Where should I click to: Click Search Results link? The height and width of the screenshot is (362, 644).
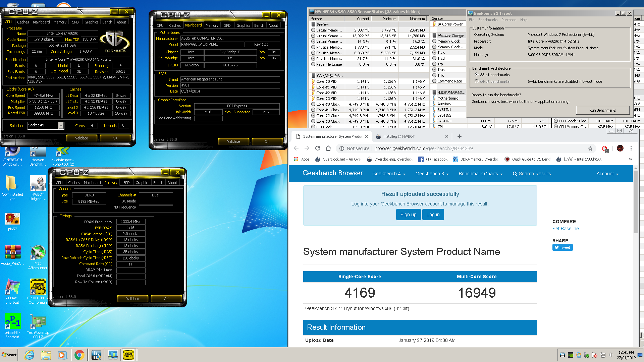click(x=532, y=174)
